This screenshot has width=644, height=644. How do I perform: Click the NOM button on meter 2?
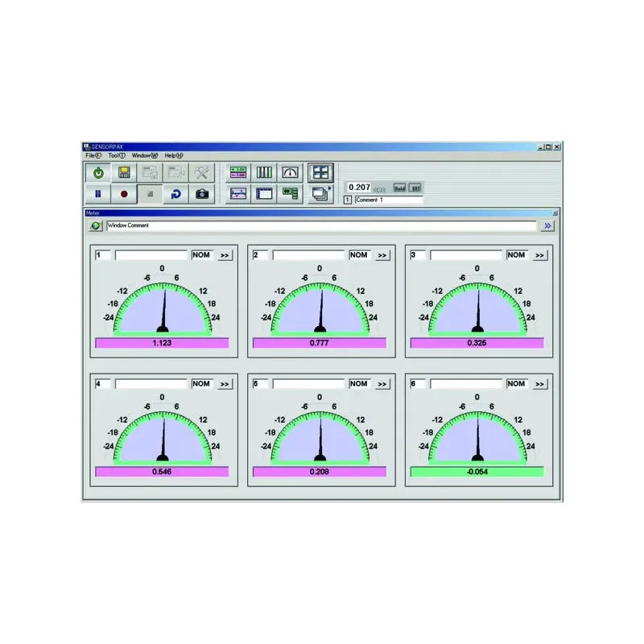click(359, 255)
